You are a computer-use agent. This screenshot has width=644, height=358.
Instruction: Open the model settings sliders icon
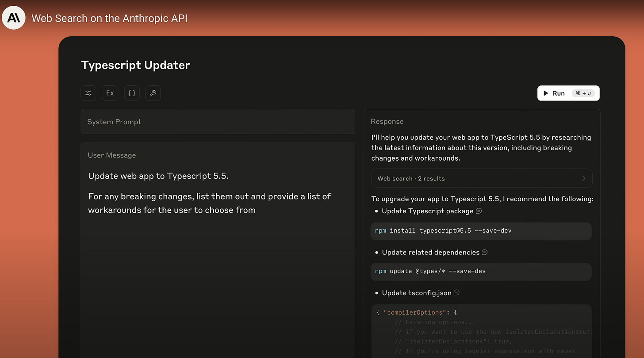(88, 93)
